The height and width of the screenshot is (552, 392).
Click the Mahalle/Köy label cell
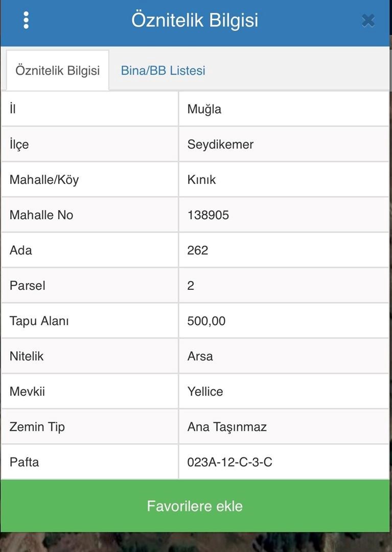pyautogui.click(x=90, y=179)
